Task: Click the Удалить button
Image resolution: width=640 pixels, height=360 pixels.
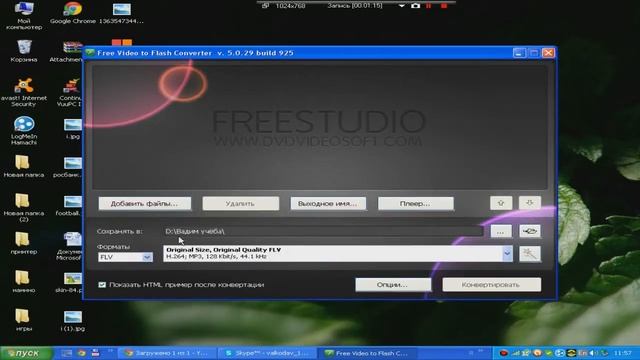Action: (240, 203)
